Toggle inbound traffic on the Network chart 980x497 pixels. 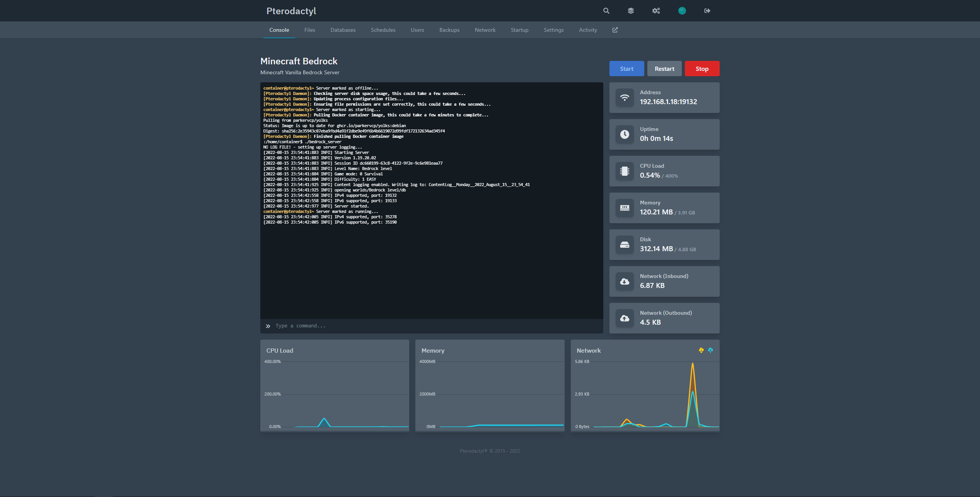click(x=701, y=350)
